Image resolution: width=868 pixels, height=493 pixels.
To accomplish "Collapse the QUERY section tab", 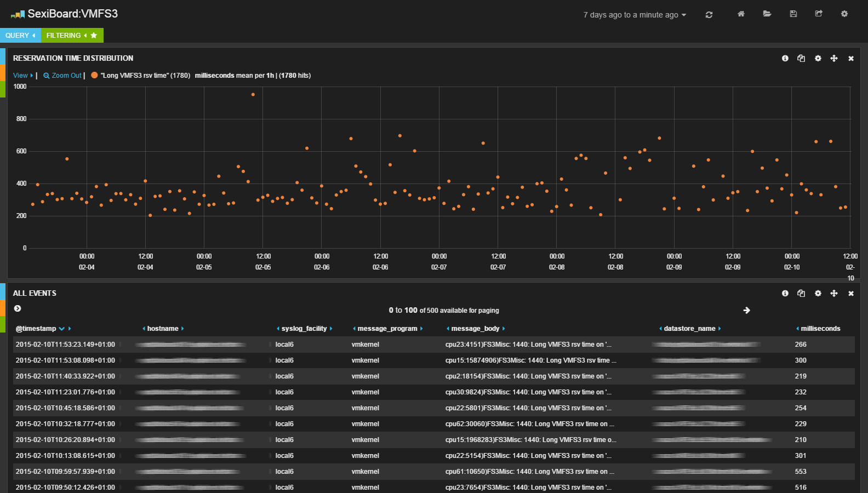I will coord(20,35).
